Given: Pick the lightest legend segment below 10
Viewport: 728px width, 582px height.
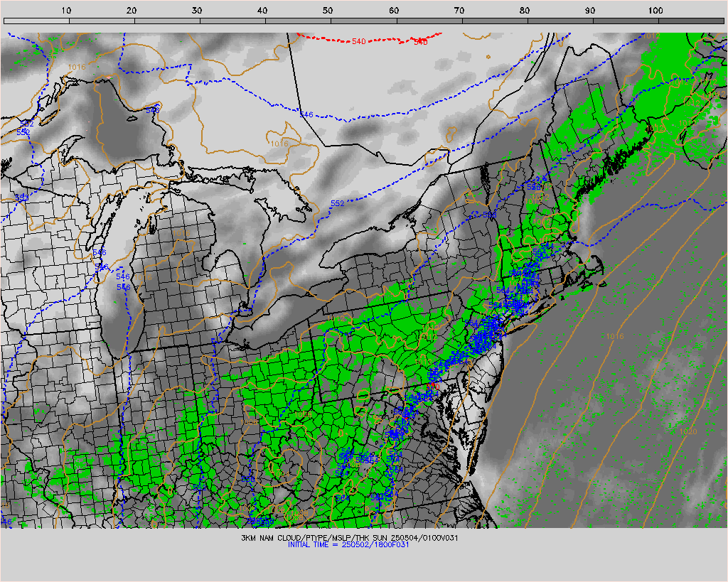Looking at the screenshot, I should 36,21.
